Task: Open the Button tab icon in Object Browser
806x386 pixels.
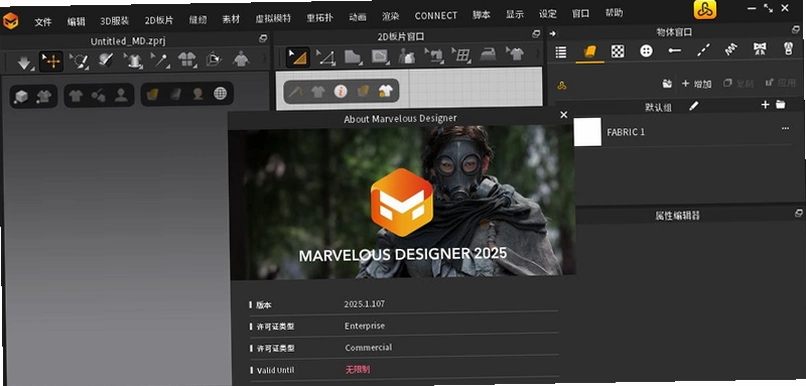Action: [x=646, y=51]
